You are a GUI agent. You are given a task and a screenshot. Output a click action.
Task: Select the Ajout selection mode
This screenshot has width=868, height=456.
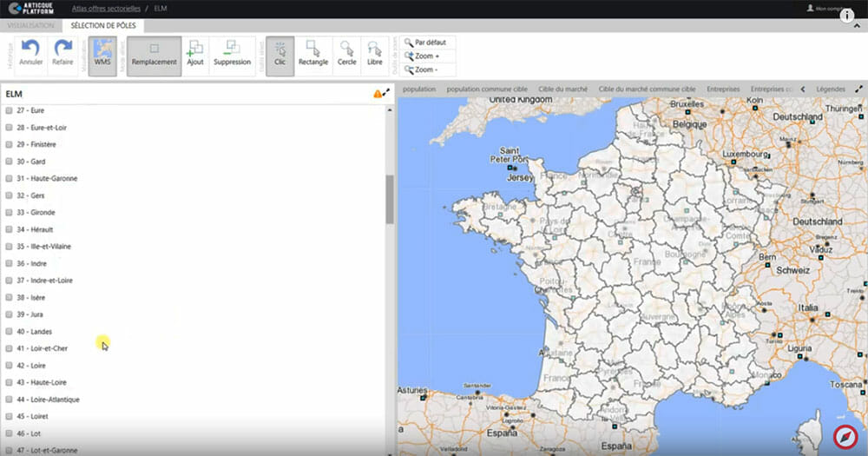pos(195,56)
